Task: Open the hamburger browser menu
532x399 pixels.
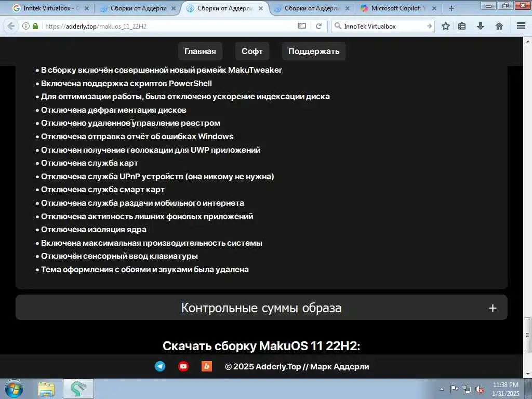Action: pyautogui.click(x=521, y=26)
